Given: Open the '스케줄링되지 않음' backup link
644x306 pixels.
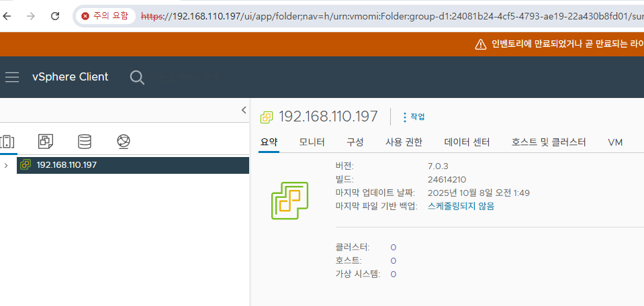Looking at the screenshot, I should tap(461, 206).
